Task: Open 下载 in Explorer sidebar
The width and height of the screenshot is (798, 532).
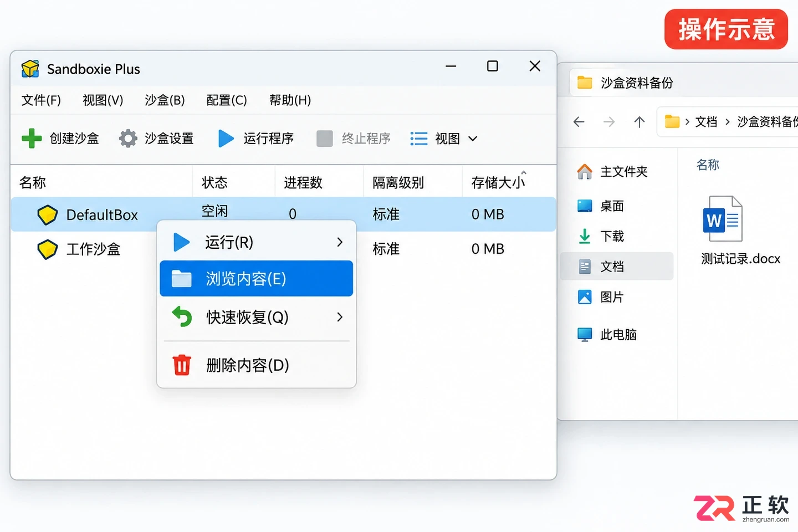Action: click(617, 237)
